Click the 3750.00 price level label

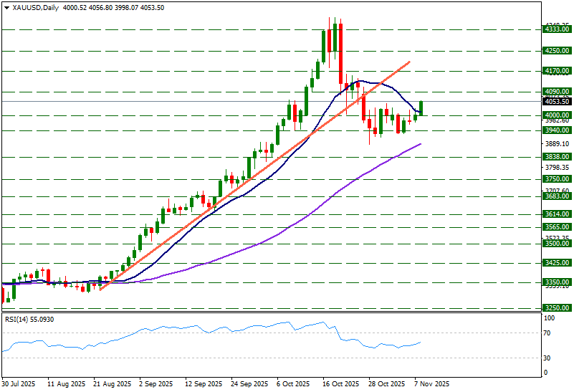coord(556,179)
